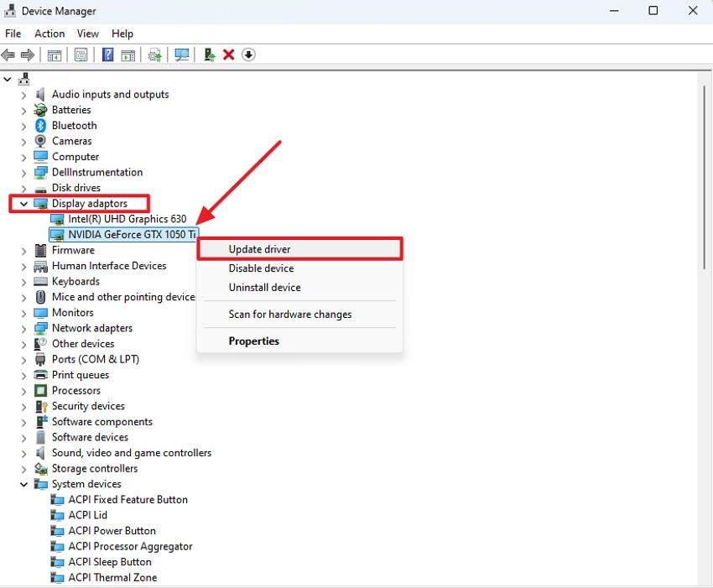Expand the Network adapters category
The height and width of the screenshot is (588, 713).
click(x=23, y=328)
